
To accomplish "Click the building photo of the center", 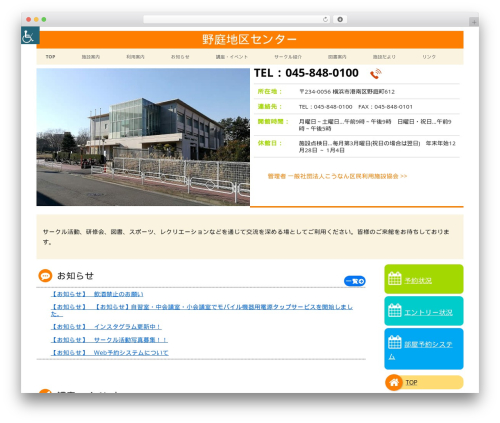I will point(143,137).
